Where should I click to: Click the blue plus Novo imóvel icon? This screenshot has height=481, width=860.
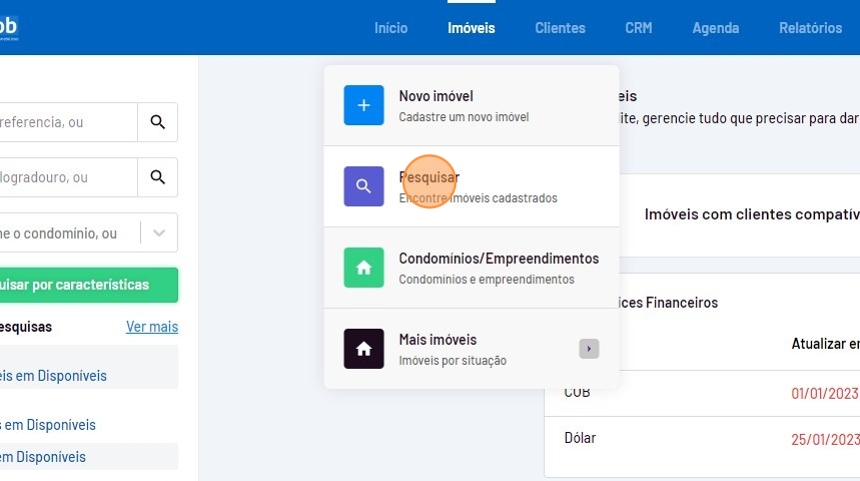[363, 105]
